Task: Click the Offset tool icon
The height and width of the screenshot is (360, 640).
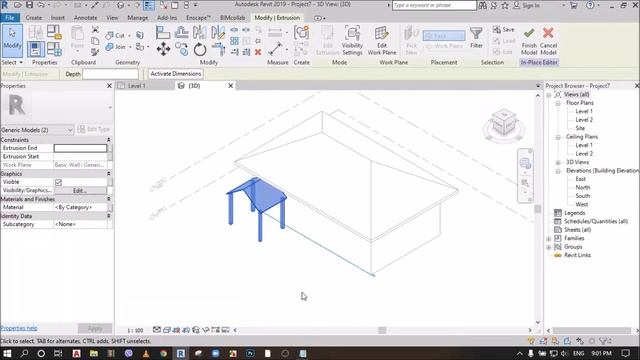Action: [182, 32]
